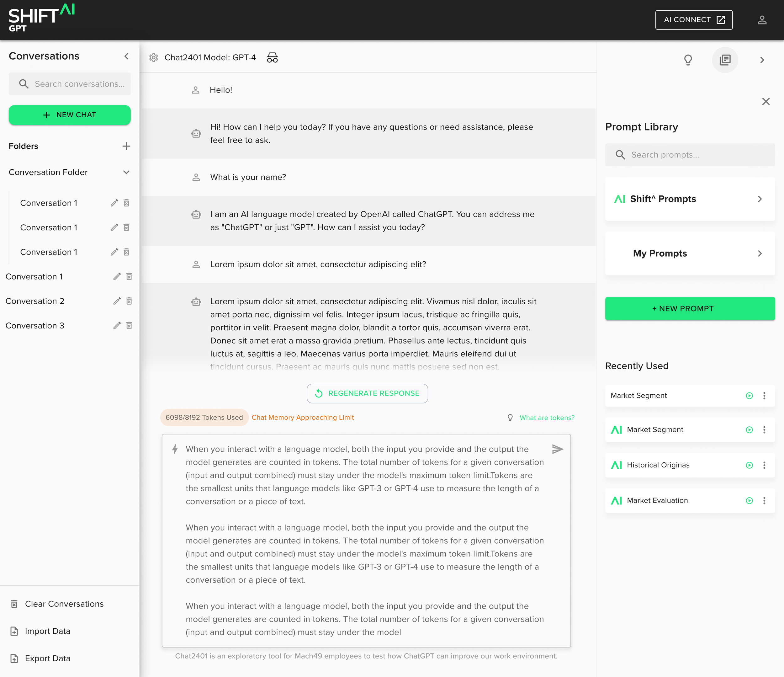Image resolution: width=784 pixels, height=677 pixels.
Task: Click the lightning bolt quick prompt icon
Action: click(175, 449)
